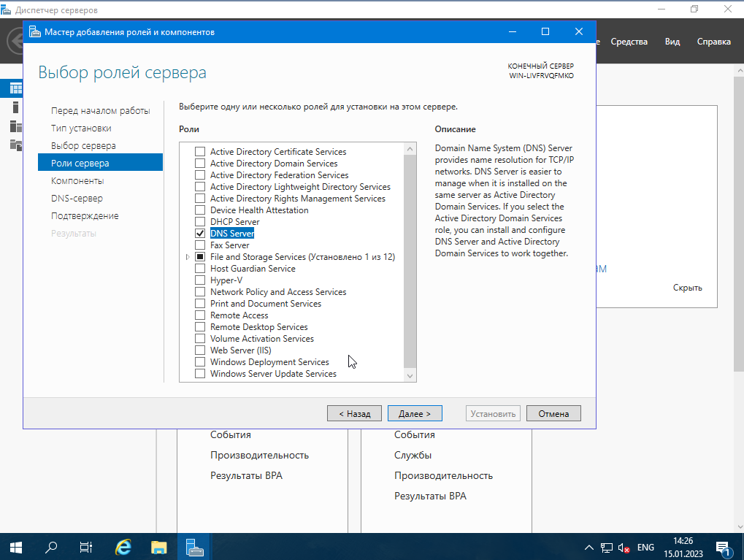
Task: Select the Host Guardian Service label
Action: 253,269
